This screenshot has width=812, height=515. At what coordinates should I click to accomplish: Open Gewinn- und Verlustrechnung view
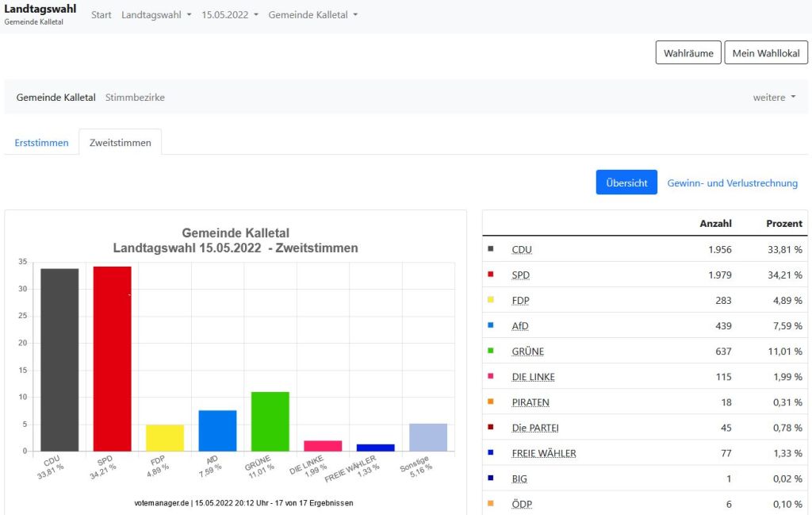tap(732, 183)
